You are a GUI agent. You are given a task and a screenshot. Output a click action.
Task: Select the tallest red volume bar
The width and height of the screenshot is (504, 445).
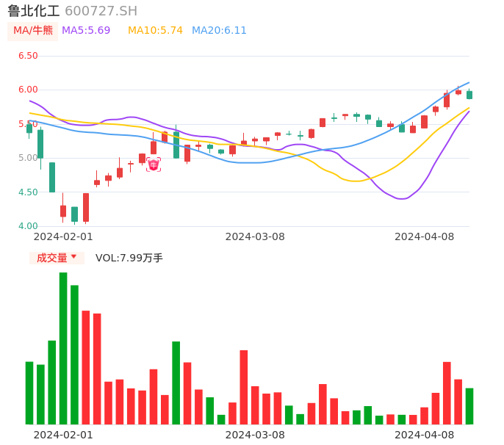point(86,367)
